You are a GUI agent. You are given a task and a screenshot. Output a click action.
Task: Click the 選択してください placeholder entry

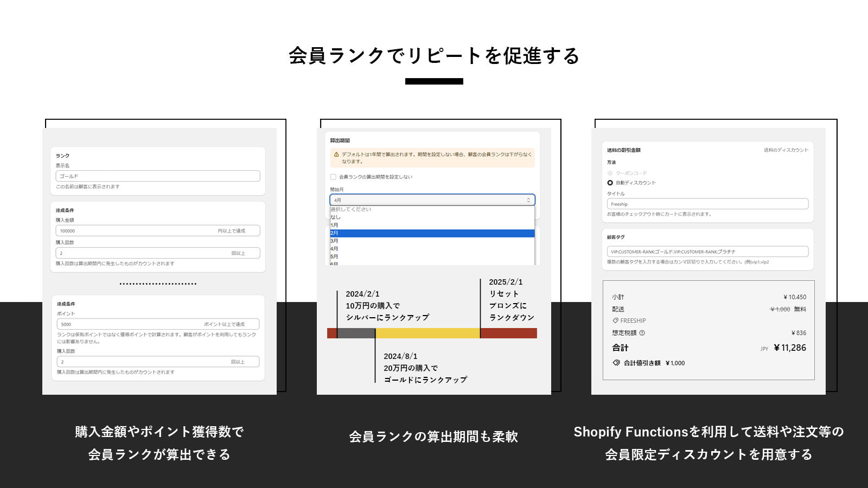coord(350,209)
